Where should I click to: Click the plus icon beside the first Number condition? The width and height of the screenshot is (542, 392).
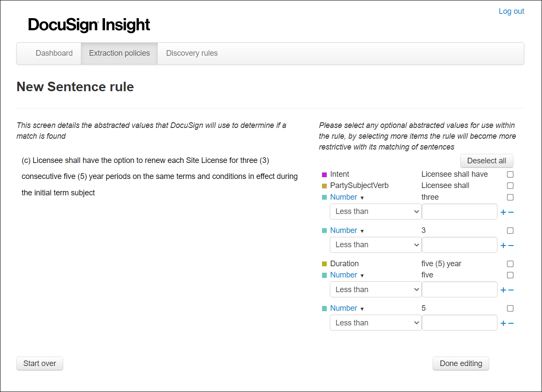(x=503, y=212)
